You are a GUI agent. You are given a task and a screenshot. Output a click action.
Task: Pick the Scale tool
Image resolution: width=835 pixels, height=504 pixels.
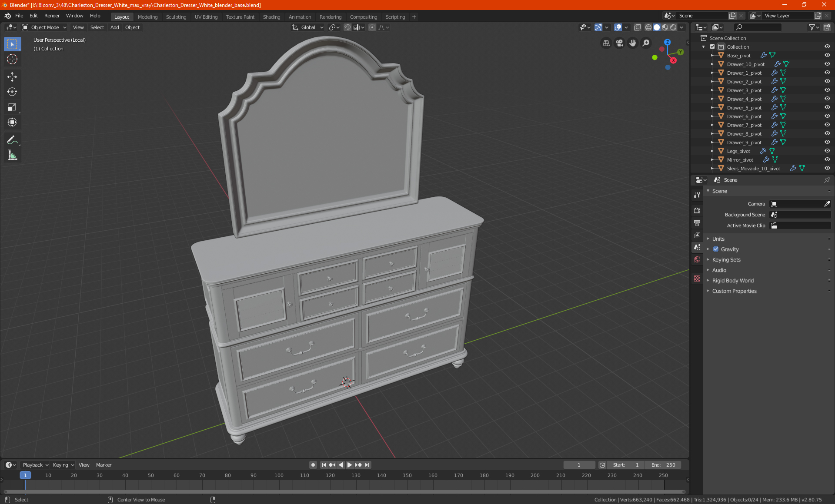[12, 107]
